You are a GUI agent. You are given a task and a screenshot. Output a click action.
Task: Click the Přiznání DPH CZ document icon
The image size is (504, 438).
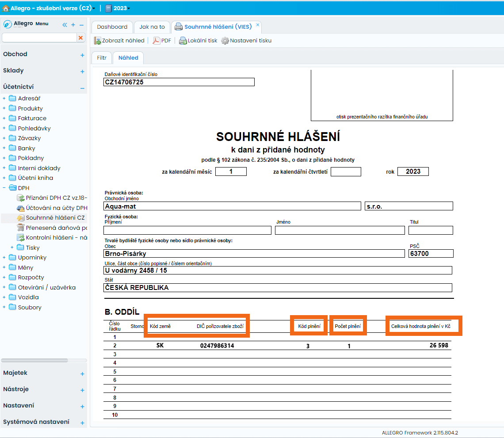(x=21, y=198)
